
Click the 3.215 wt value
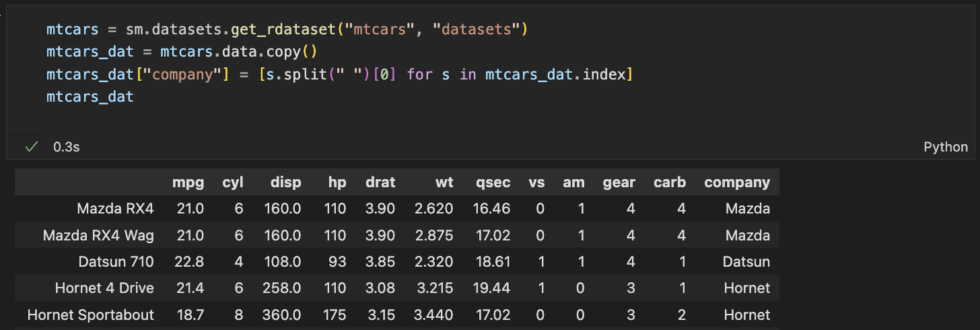tap(434, 288)
